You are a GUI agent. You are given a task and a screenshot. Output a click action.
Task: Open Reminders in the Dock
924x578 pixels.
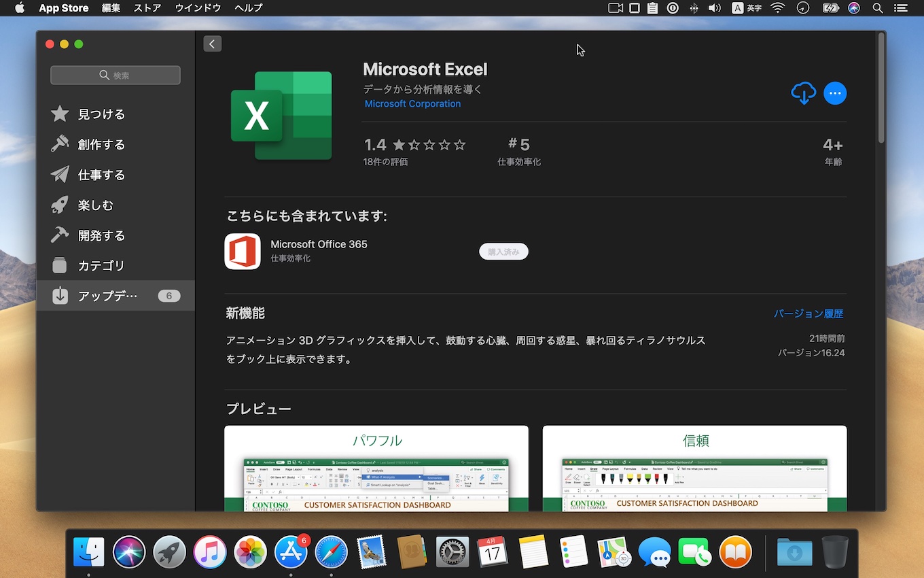click(x=573, y=551)
